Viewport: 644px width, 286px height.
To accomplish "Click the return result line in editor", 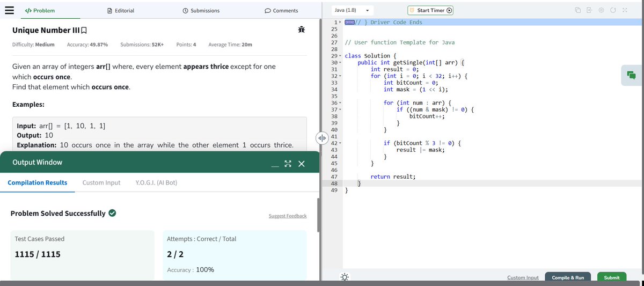I will (393, 177).
